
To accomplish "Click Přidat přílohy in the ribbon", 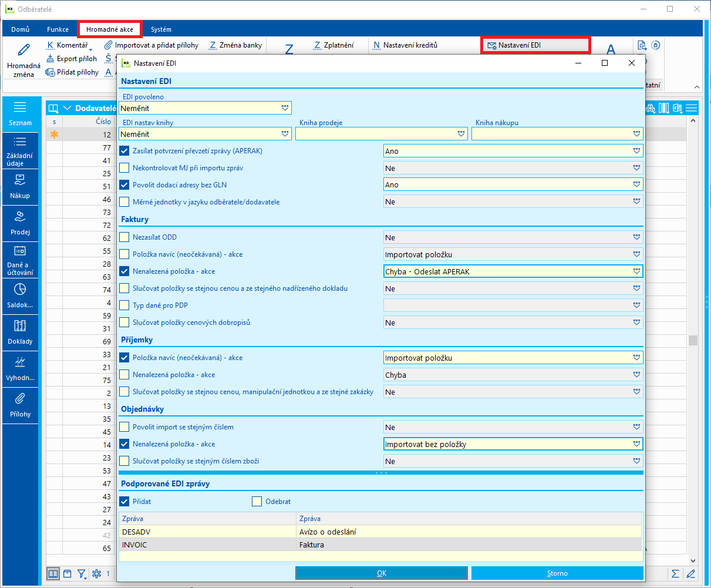I will 73,72.
